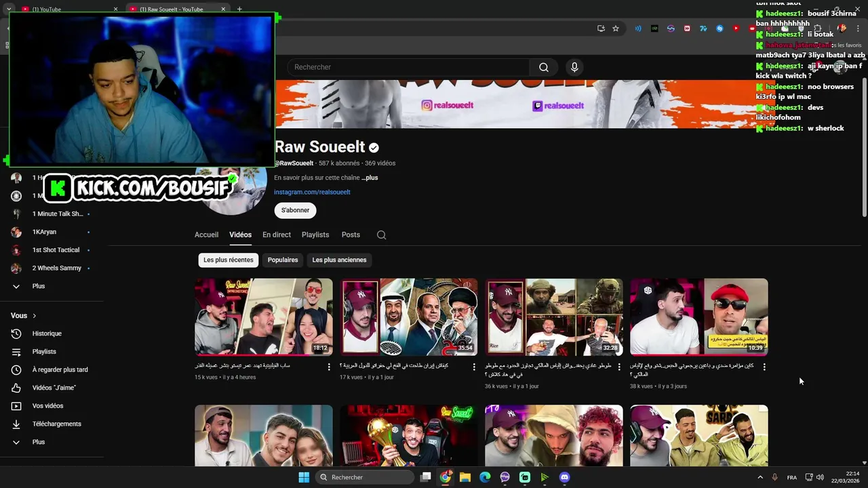Open options menu for the 10:39 video
The height and width of the screenshot is (488, 868).
tap(764, 367)
